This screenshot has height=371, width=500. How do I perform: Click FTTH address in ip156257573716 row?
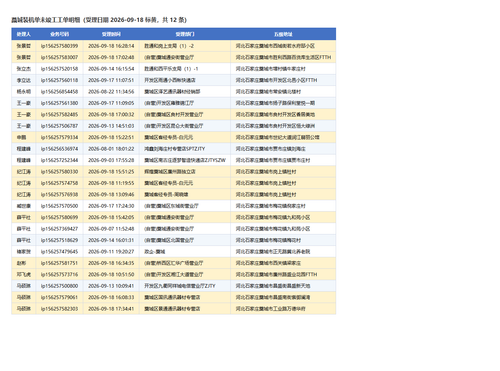pyautogui.click(x=276, y=274)
